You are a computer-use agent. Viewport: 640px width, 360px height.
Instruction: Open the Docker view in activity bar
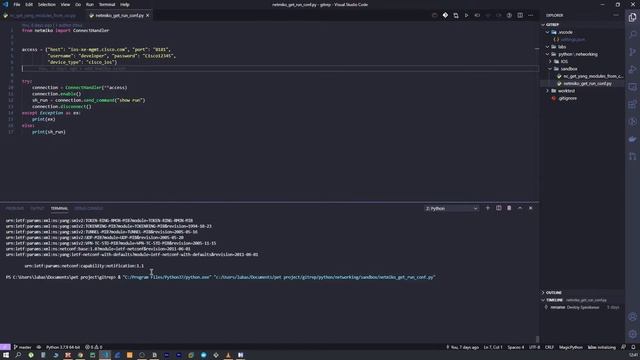coord(632,139)
